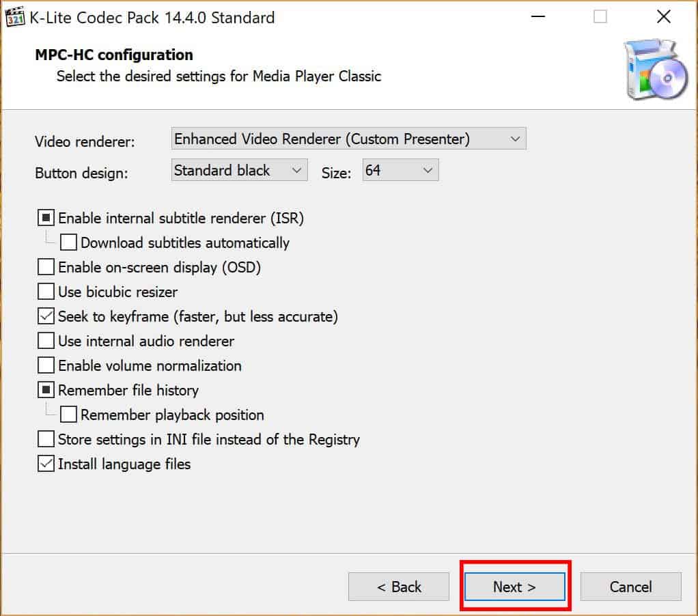Click the 'Video renderer:' label
The height and width of the screenshot is (616, 698).
tap(85, 141)
